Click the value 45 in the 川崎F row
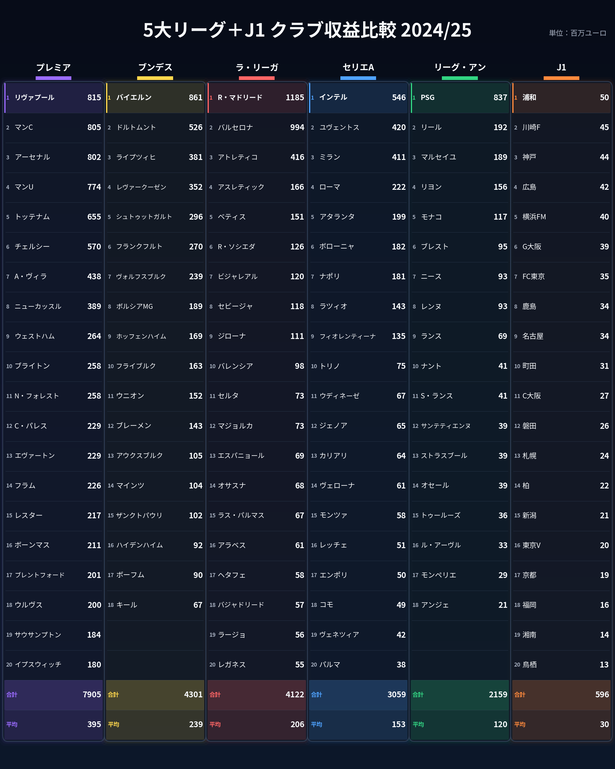The width and height of the screenshot is (615, 769). [604, 128]
